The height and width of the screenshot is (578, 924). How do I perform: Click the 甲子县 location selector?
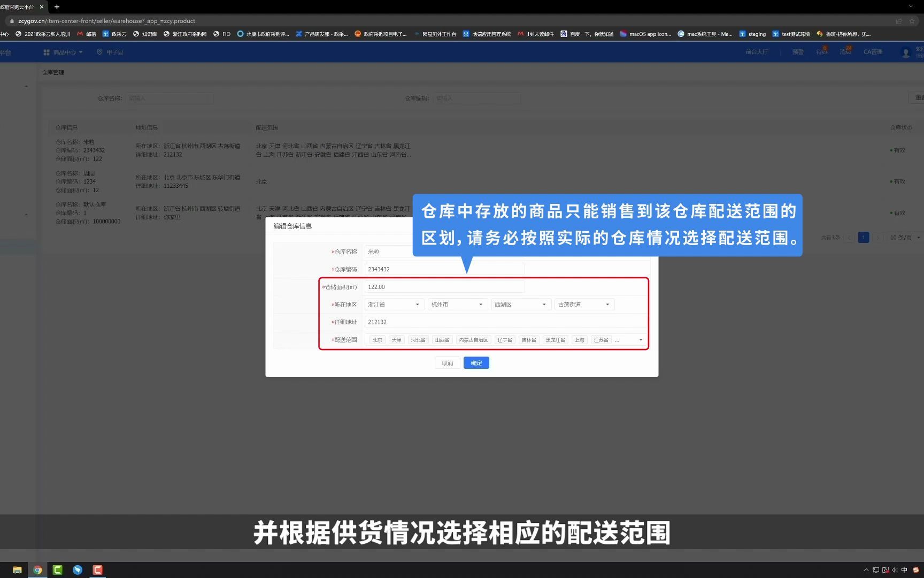[x=110, y=52]
